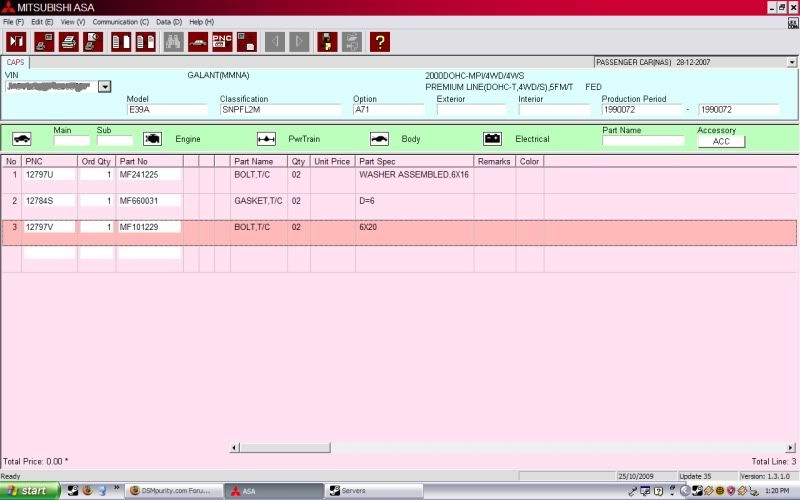Click the empty Exterior field
Image resolution: width=800 pixels, height=500 pixels.
[471, 110]
